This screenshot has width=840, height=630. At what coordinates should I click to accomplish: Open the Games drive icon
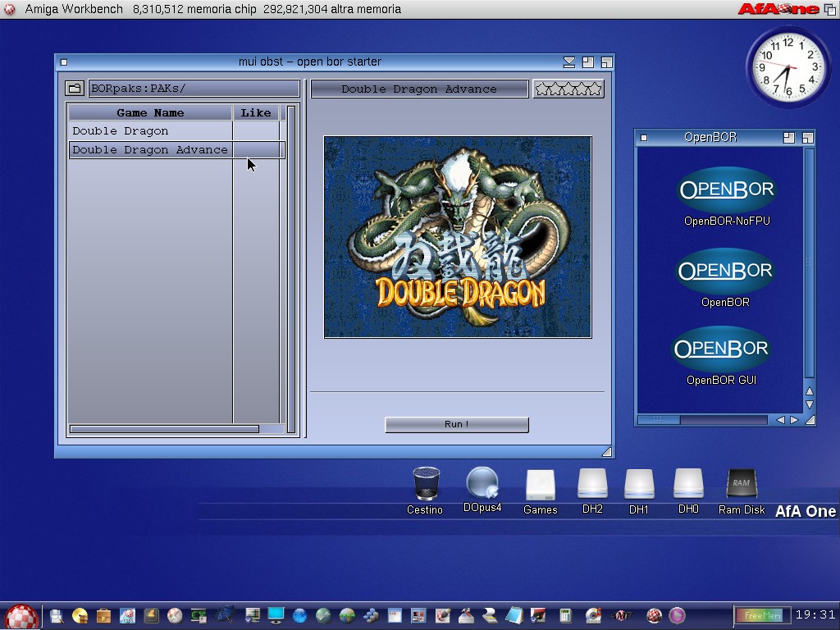(x=540, y=485)
